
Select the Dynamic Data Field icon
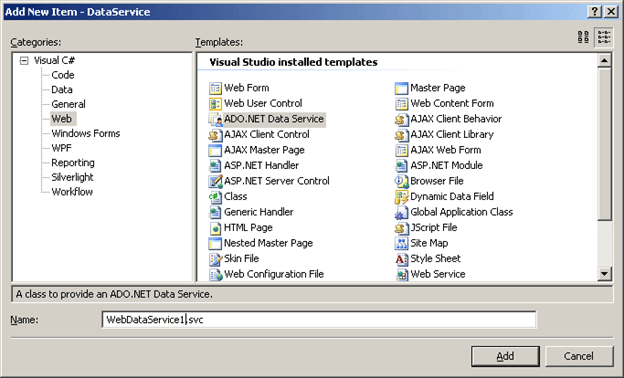point(401,197)
